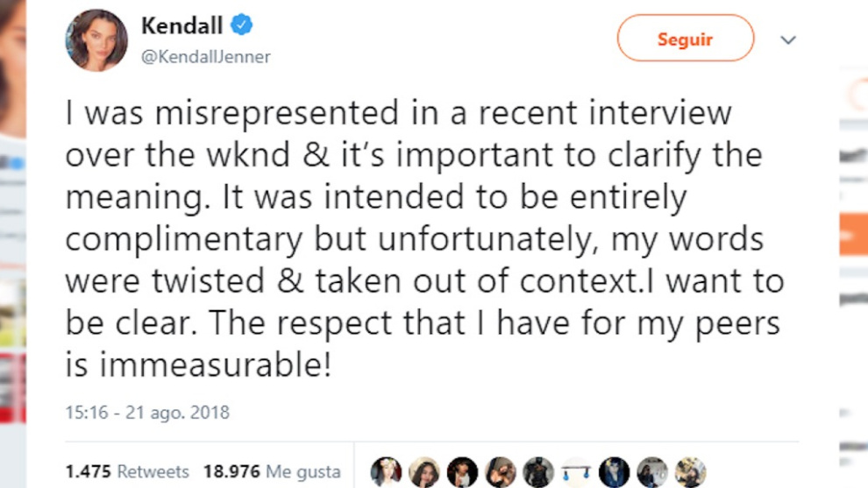Open the tweet timestamp 15:16 - 21 ago. 2018

pos(147,412)
